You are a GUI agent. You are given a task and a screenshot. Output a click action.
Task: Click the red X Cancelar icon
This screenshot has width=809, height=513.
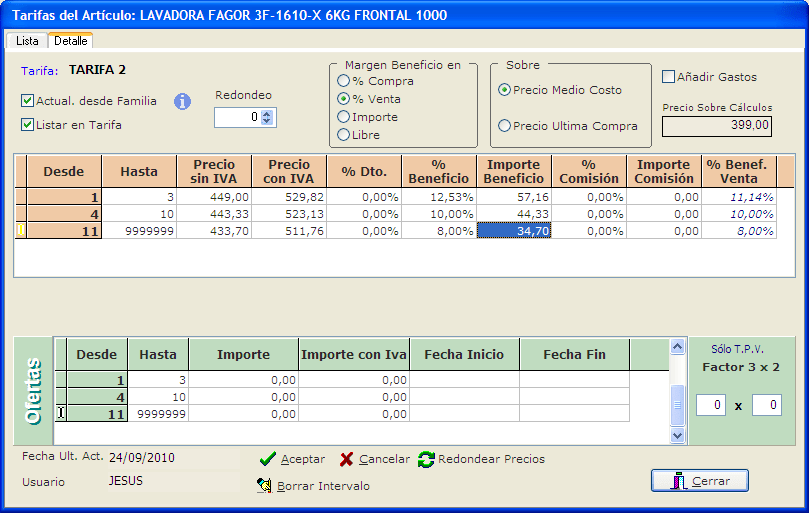click(346, 459)
